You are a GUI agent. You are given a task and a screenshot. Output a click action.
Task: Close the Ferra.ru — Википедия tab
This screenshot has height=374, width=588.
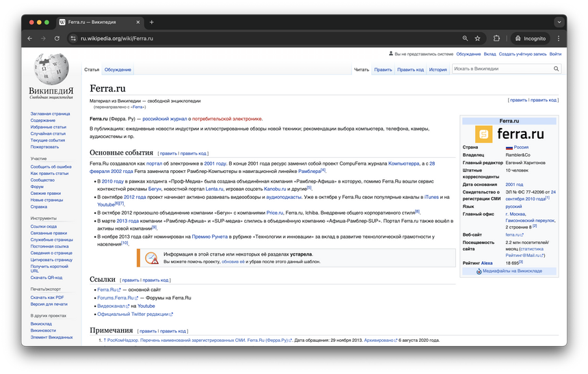tap(137, 22)
